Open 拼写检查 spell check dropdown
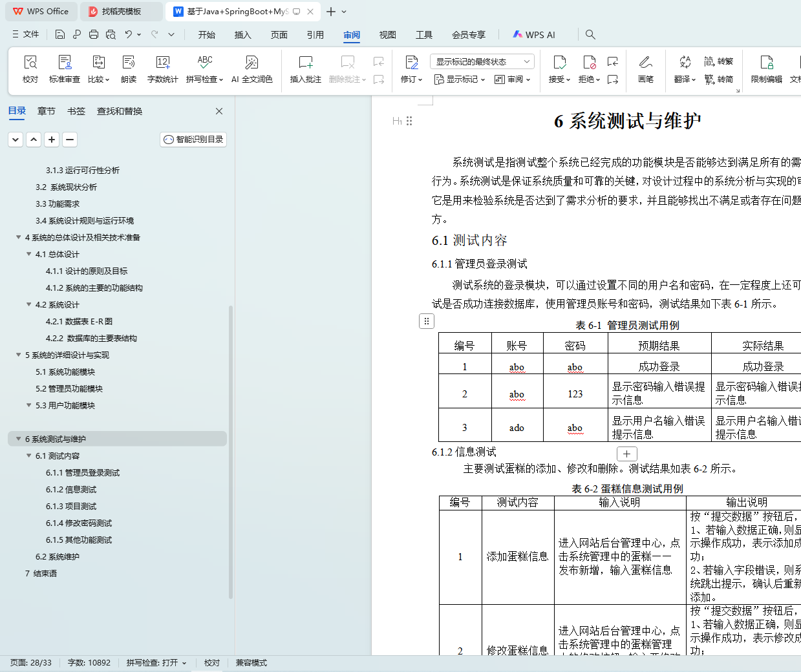Image resolution: width=801 pixels, height=672 pixels. (205, 79)
